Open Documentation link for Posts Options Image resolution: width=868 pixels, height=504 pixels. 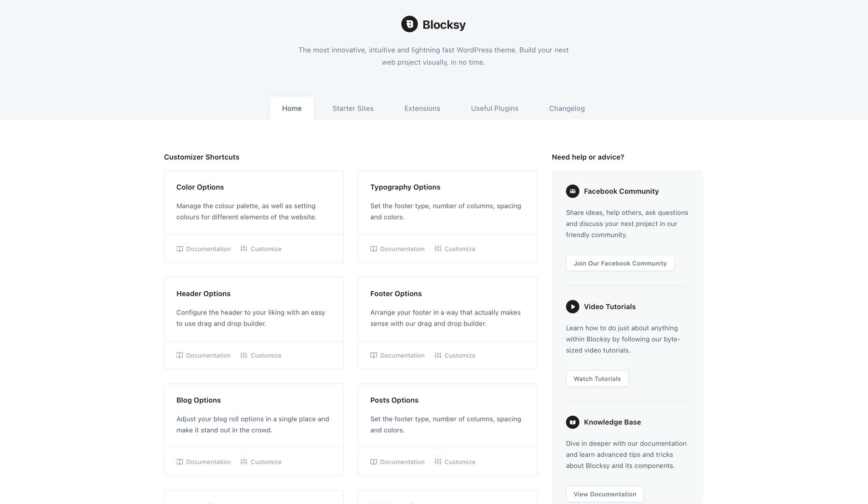[397, 462]
